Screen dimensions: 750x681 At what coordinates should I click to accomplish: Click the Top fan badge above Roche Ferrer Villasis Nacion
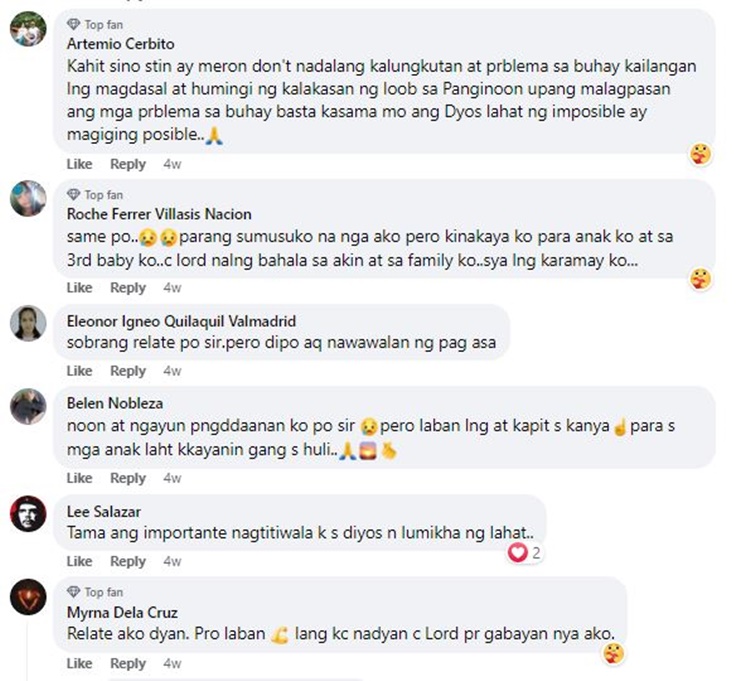click(95, 195)
